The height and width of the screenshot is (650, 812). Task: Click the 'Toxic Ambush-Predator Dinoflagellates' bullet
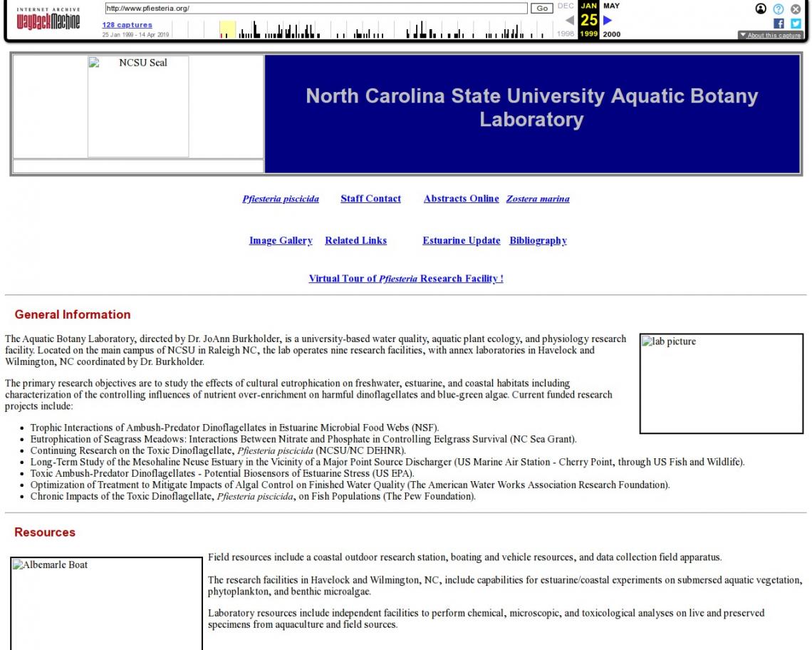tap(222, 473)
